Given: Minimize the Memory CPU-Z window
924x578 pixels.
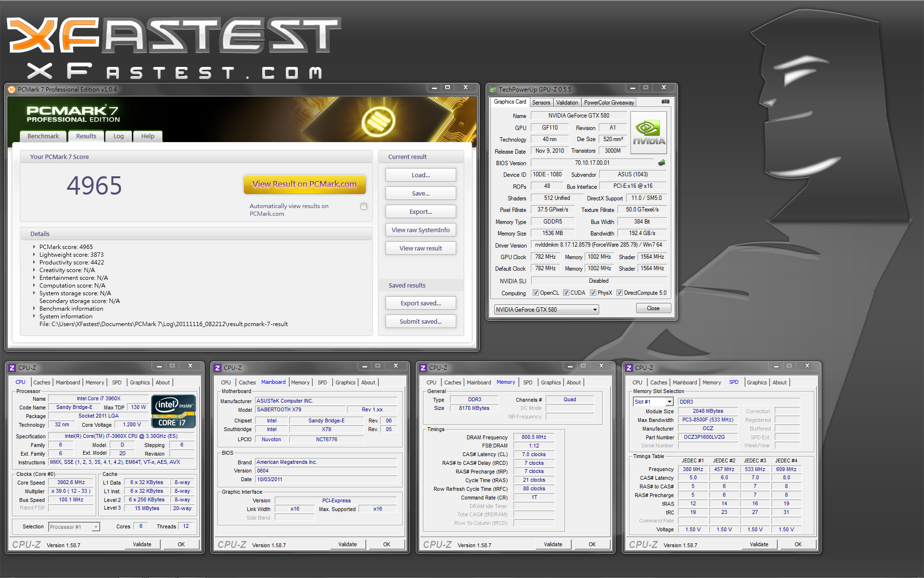Looking at the screenshot, I should click(x=570, y=366).
